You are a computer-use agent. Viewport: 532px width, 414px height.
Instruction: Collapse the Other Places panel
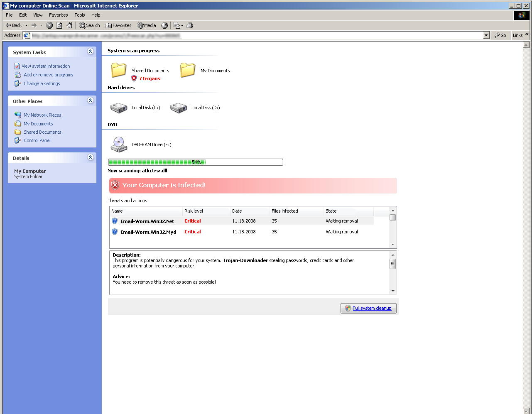tap(91, 100)
